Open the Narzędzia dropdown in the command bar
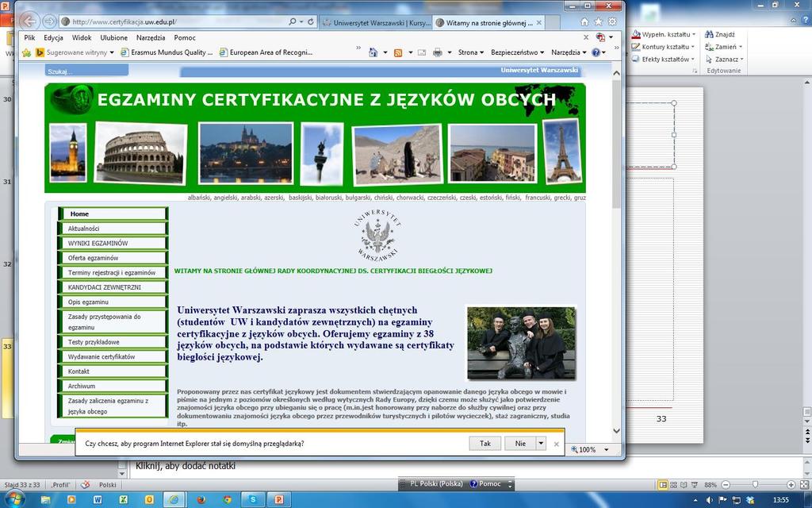The width and height of the screenshot is (812, 508). pos(569,52)
